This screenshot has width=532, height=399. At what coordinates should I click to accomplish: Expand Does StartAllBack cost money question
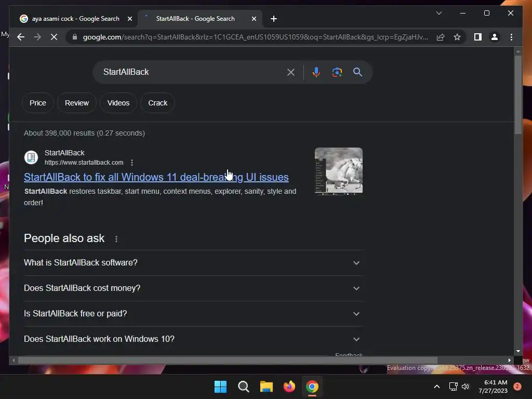[193, 288]
